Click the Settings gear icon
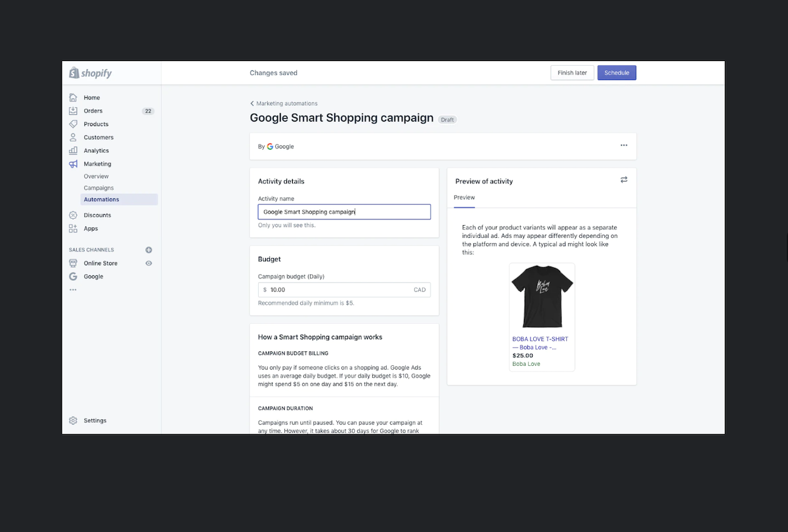 click(x=73, y=420)
